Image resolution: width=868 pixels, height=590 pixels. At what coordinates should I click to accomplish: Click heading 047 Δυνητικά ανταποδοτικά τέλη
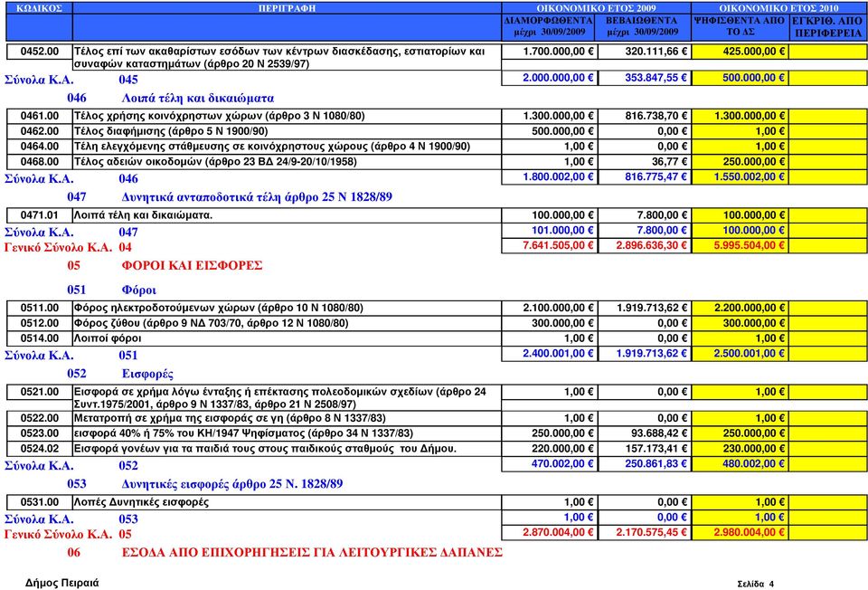[x=229, y=196]
